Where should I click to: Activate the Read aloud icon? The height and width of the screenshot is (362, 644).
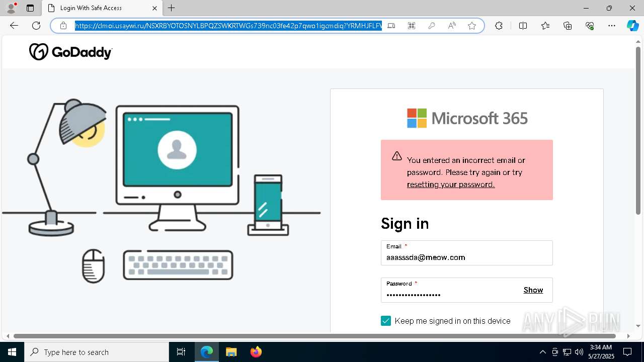(x=452, y=26)
